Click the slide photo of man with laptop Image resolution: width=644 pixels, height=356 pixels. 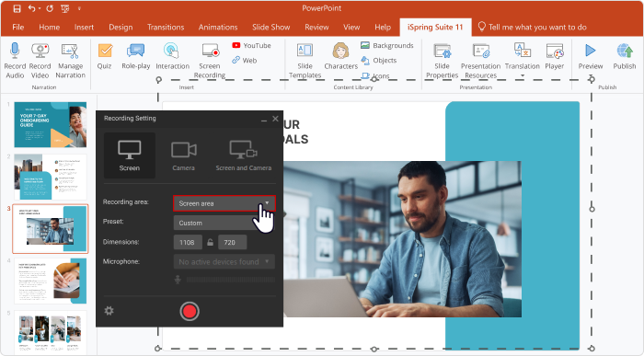coord(402,239)
